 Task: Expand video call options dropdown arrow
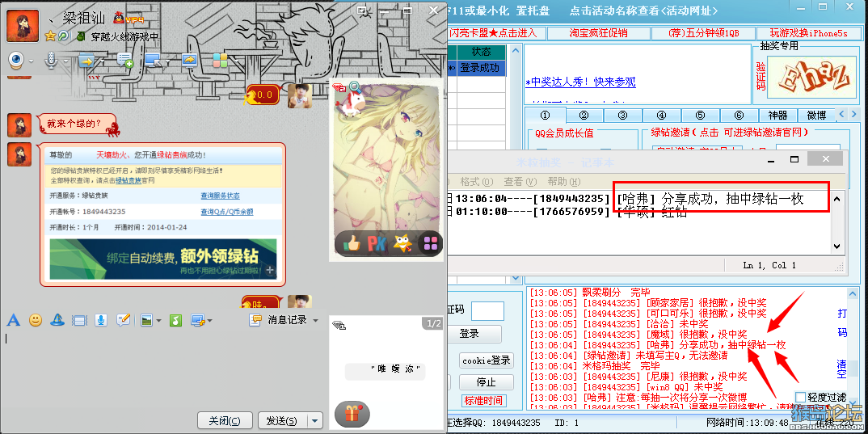(x=31, y=61)
